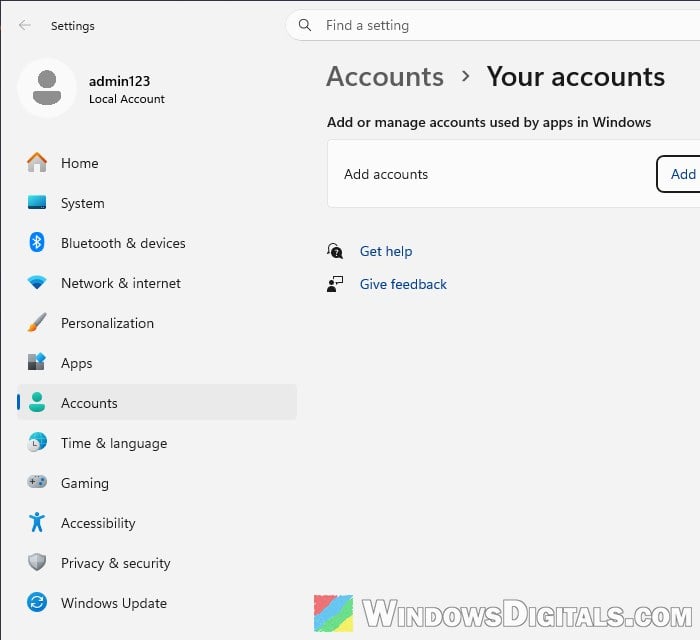Go to Gaming settings
The height and width of the screenshot is (640, 700).
(x=157, y=483)
